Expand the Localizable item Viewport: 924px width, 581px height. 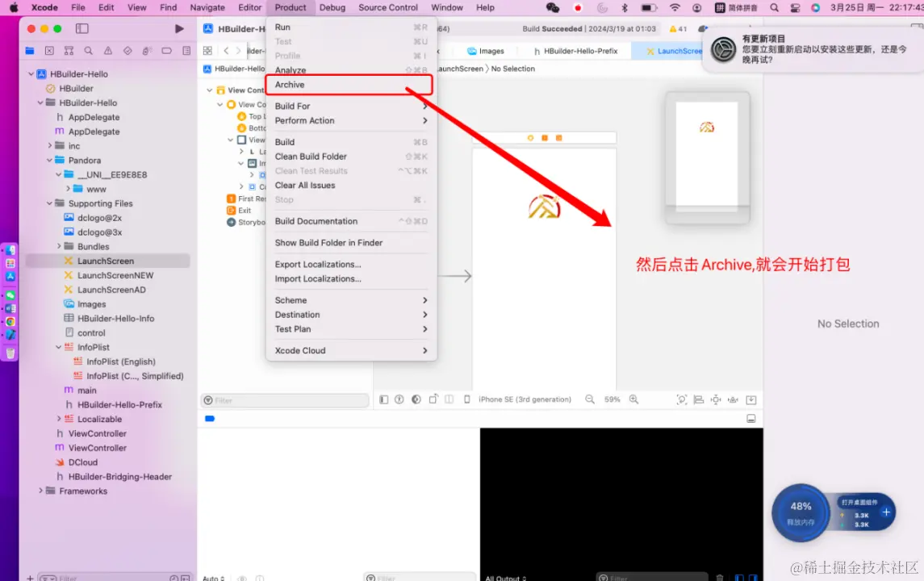click(59, 419)
